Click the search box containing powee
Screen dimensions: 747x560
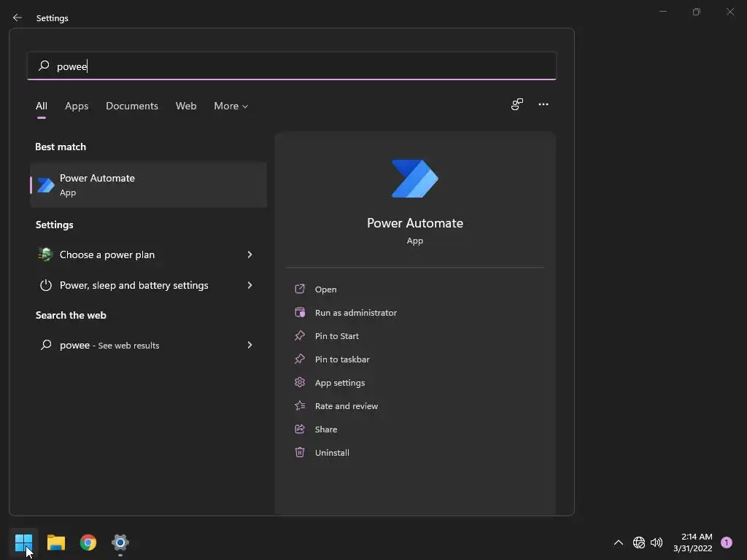click(x=292, y=66)
